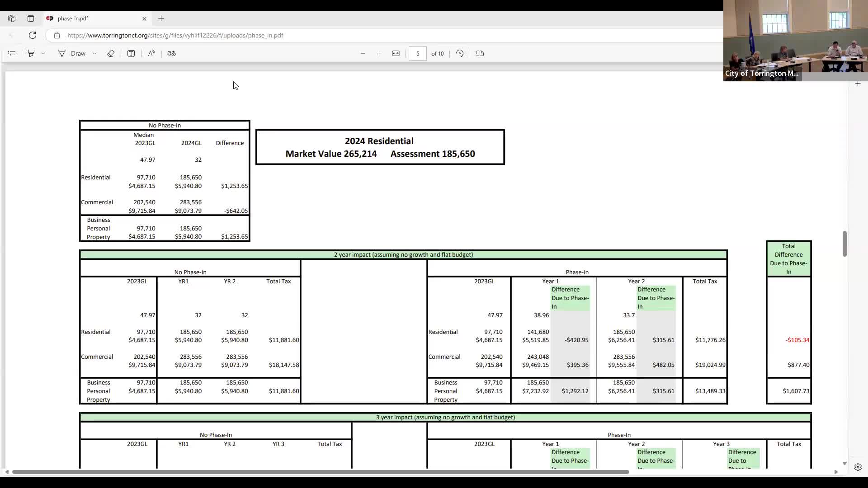Screen dimensions: 868x488
Task: Click the $11,776.26 phase-in total tax
Action: 710,340
